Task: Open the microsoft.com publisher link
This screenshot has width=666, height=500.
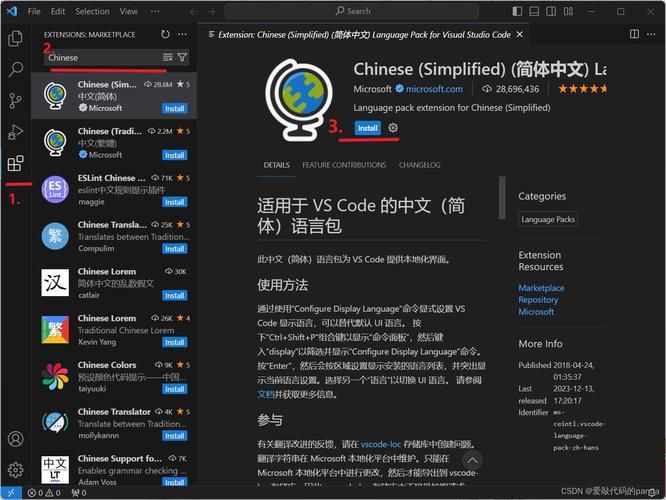Action: pos(434,89)
